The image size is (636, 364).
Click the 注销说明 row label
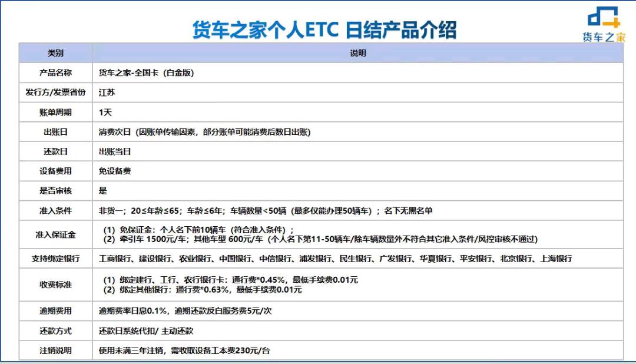pyautogui.click(x=55, y=350)
